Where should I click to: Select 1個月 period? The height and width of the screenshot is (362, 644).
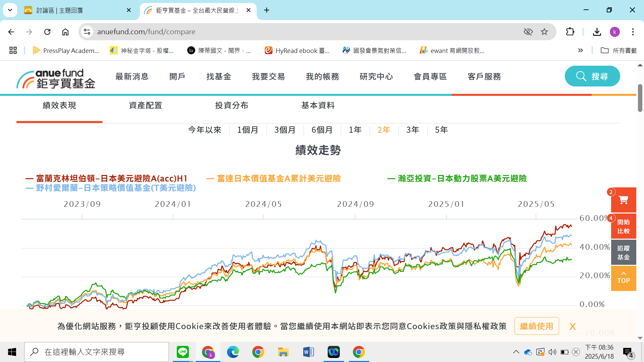[248, 130]
